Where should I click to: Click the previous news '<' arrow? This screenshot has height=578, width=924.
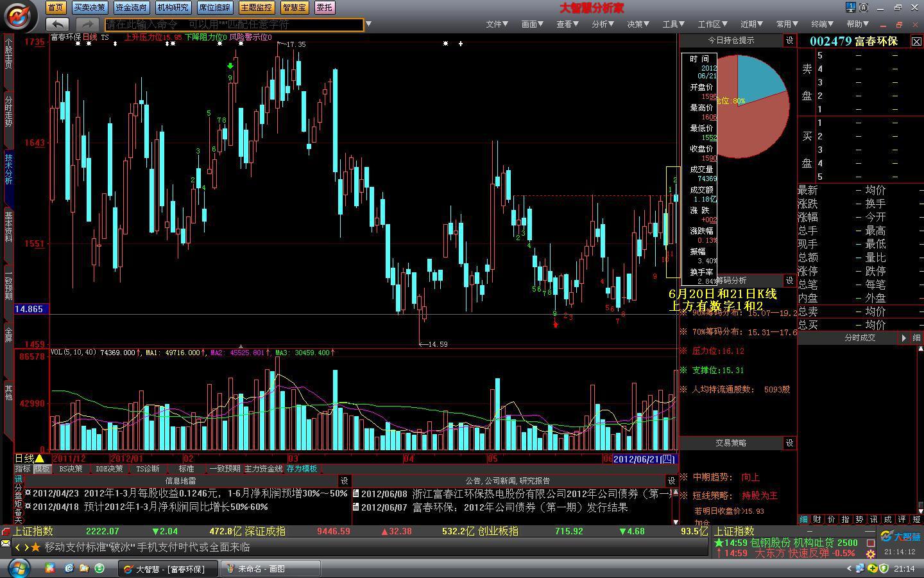point(18,547)
